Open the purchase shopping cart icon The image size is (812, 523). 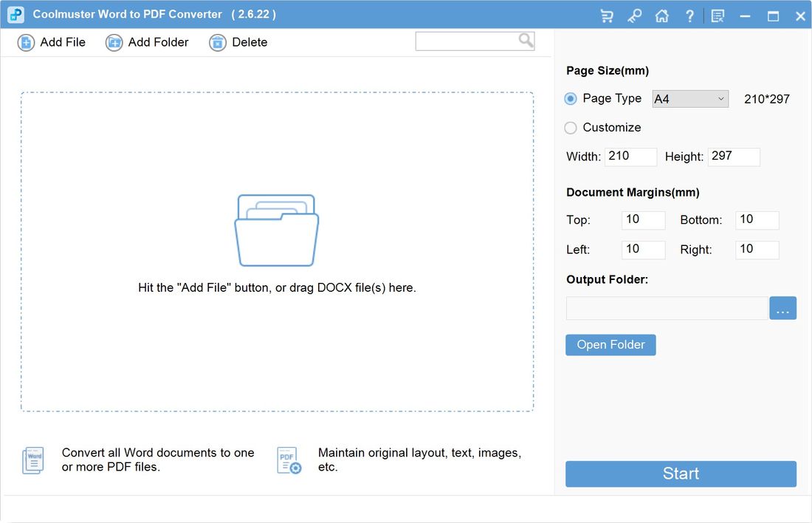click(x=607, y=16)
